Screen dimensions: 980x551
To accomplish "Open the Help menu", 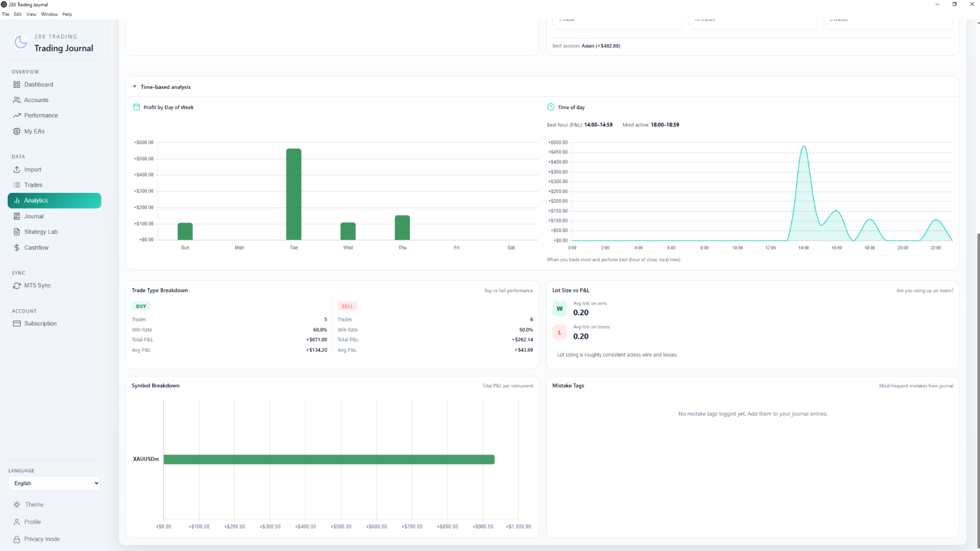I will [67, 14].
